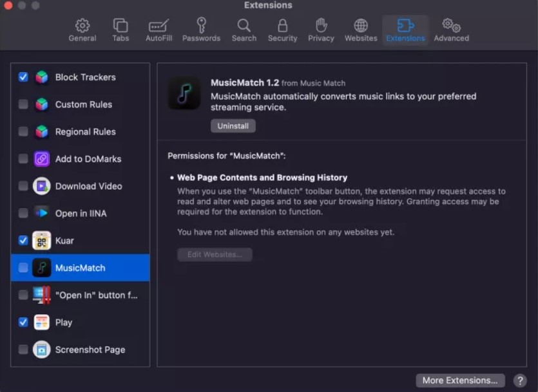Viewport: 538px width, 392px height.
Task: Select the Kuar row name
Action: click(64, 241)
